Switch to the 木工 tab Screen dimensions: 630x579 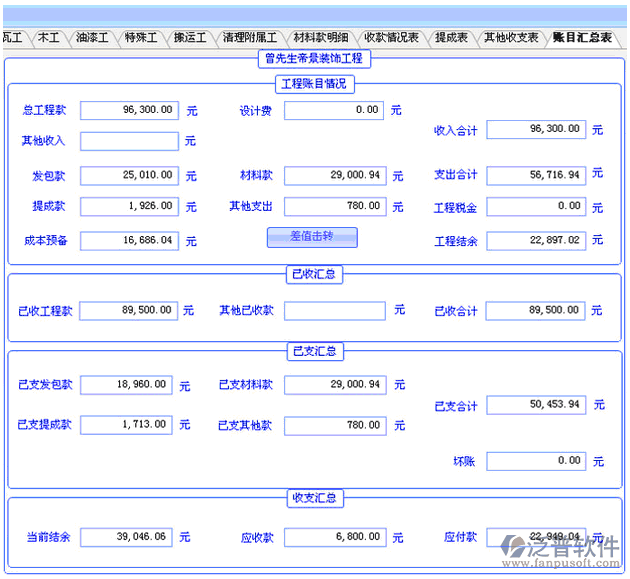click(x=48, y=38)
